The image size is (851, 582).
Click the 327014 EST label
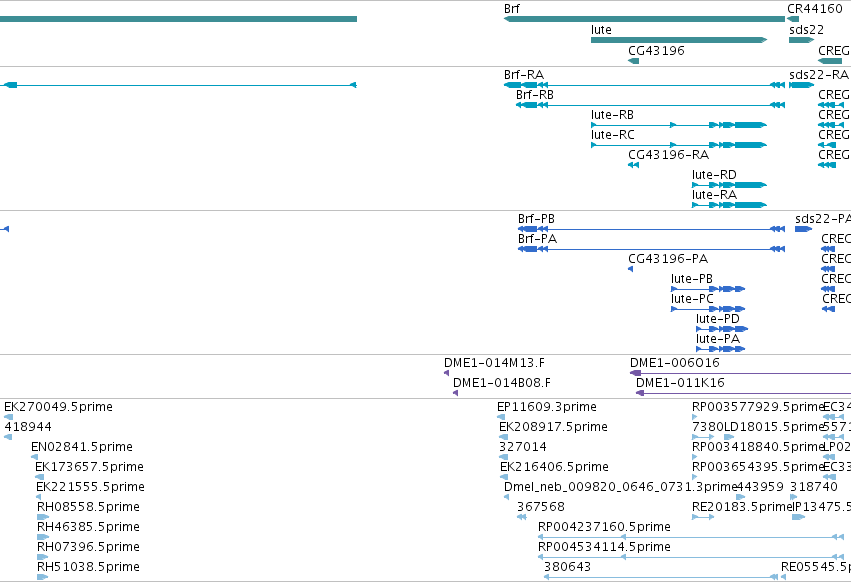tap(523, 447)
